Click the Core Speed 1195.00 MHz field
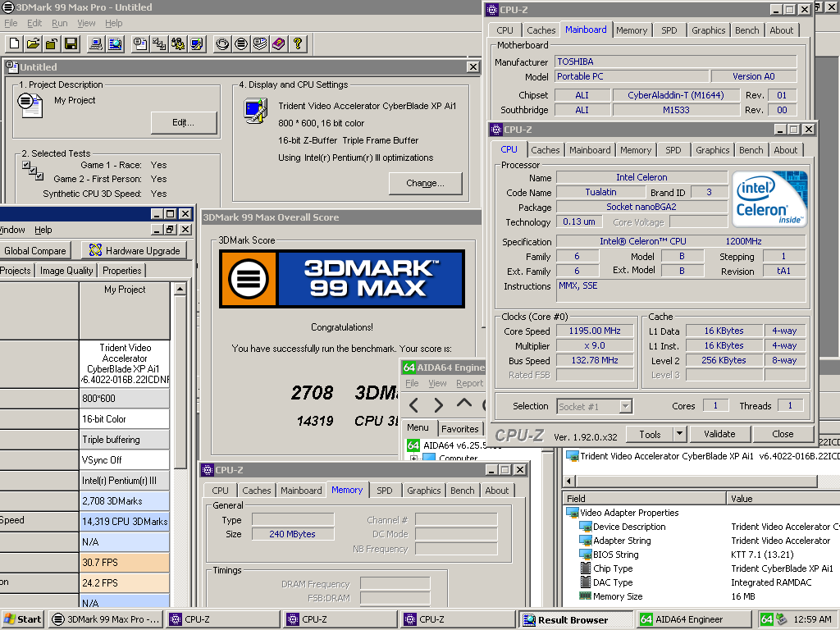This screenshot has height=630, width=840. (595, 331)
